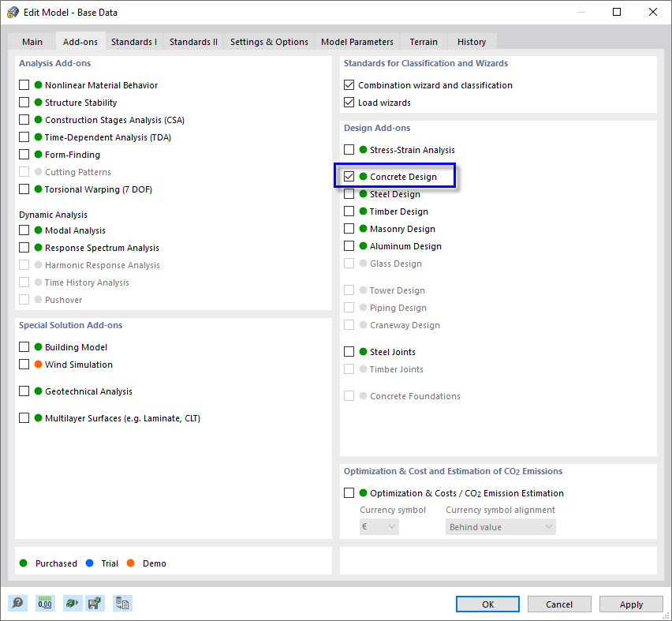
Task: Confirm with the OK button
Action: tap(487, 604)
